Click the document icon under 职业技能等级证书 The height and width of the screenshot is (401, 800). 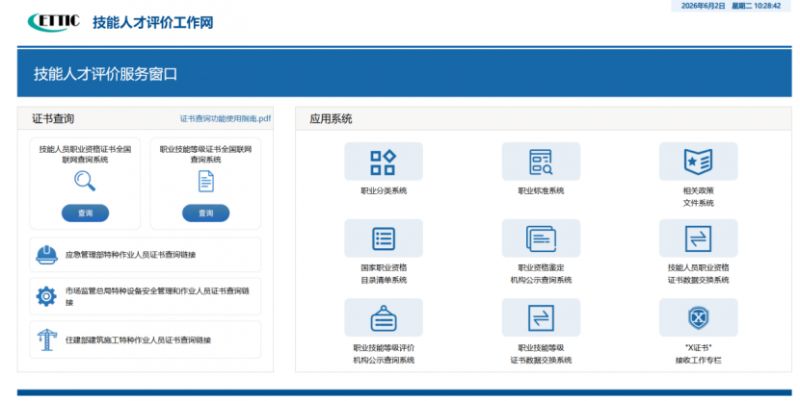pyautogui.click(x=206, y=181)
